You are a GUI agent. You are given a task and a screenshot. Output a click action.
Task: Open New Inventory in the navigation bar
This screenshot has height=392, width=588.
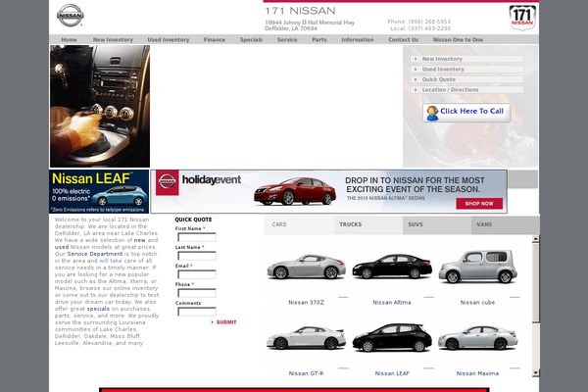(x=113, y=40)
